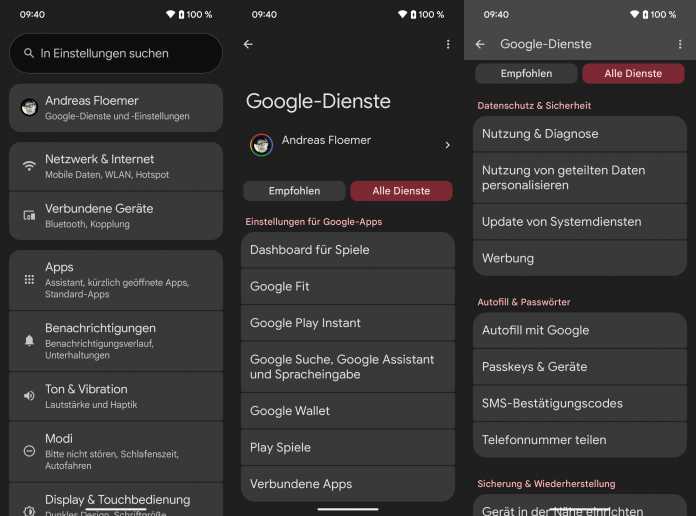Open Ton & Vibration settings
The width and height of the screenshot is (696, 516).
click(x=116, y=396)
